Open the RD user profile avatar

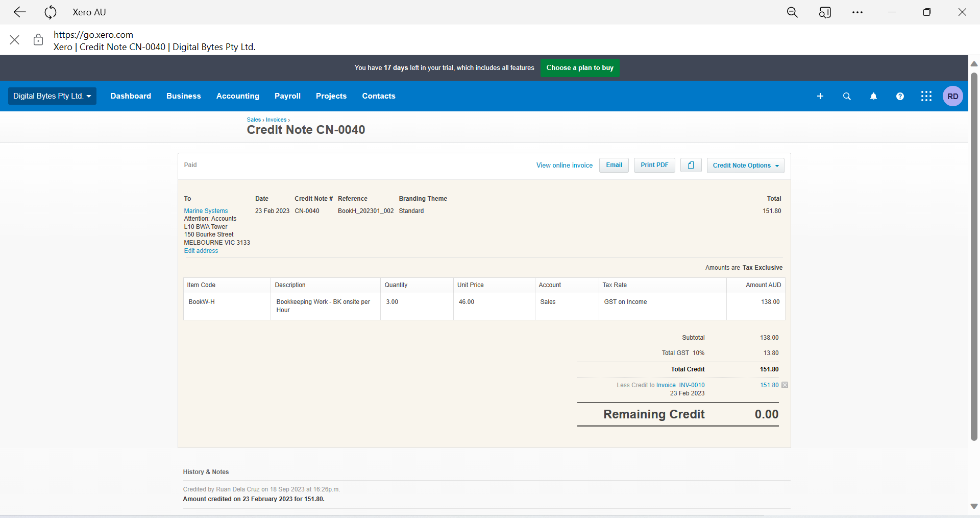[953, 96]
